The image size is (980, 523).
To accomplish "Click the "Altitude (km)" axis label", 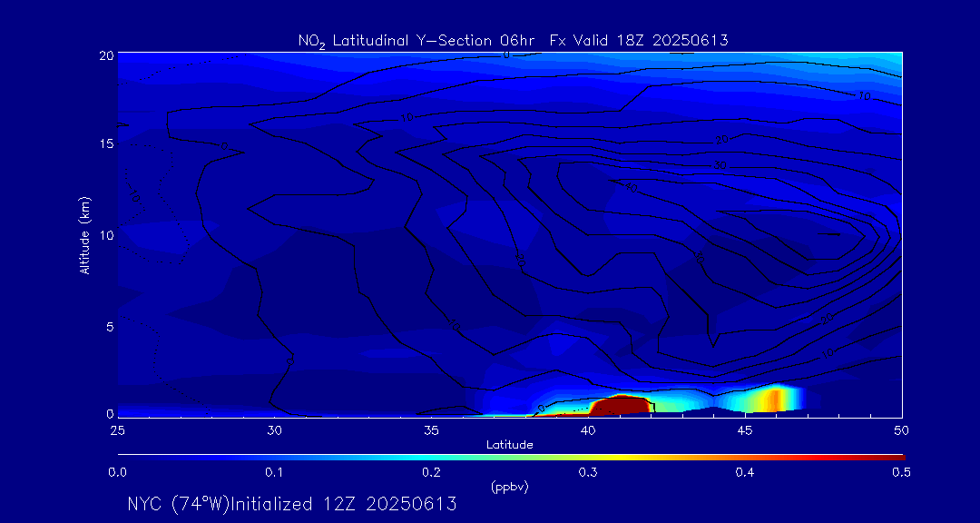I will 85,235.
